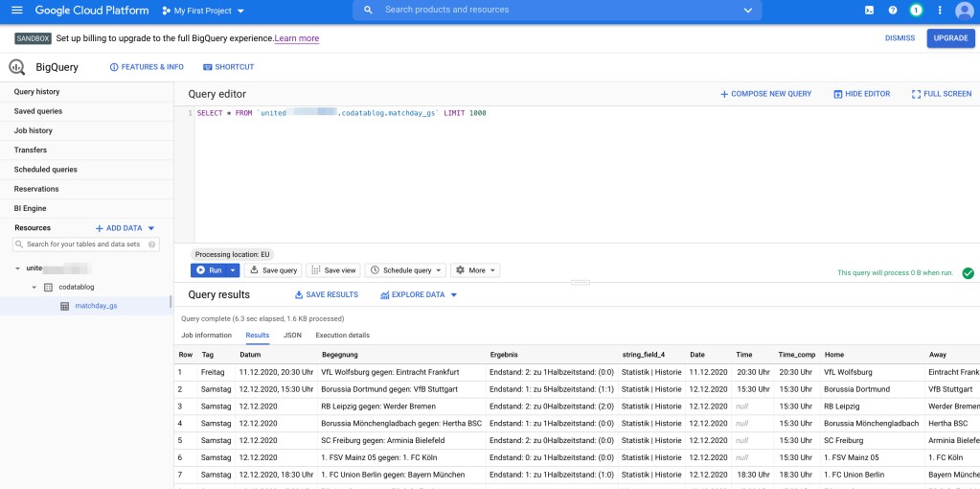Click the codatablog dataset icon
Screen dimensions: 980x489
(48, 288)
